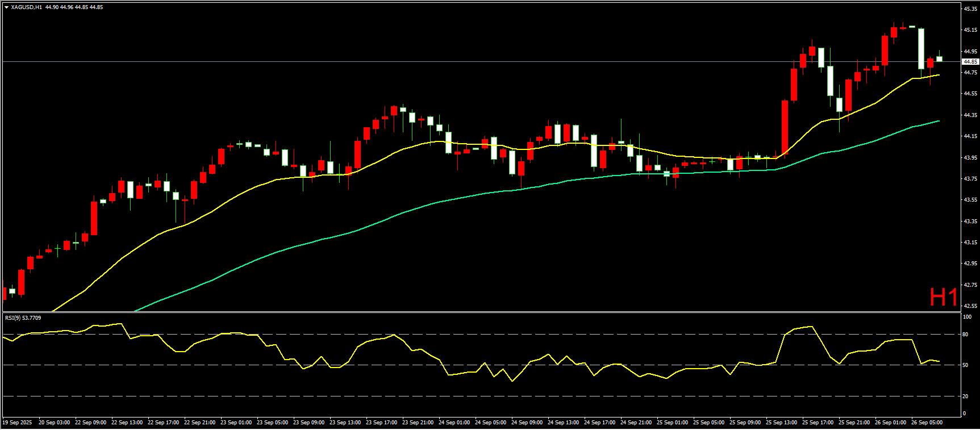Click the 26 Sep 05:00 time label
This screenshot has height=430, width=980.
[x=927, y=423]
